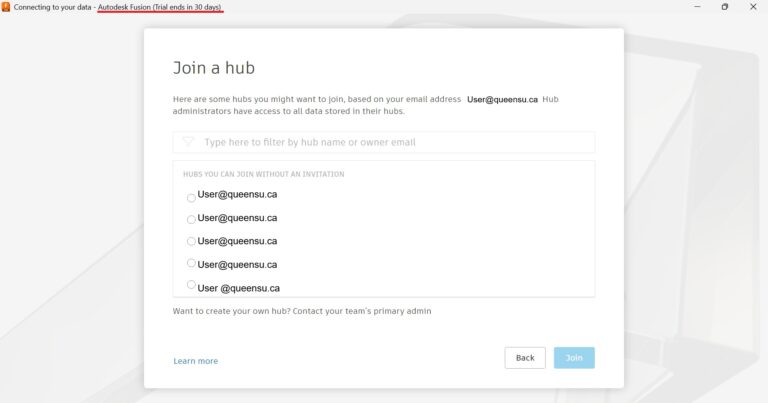Click the first hub's User@queensu.ca label

237,194
